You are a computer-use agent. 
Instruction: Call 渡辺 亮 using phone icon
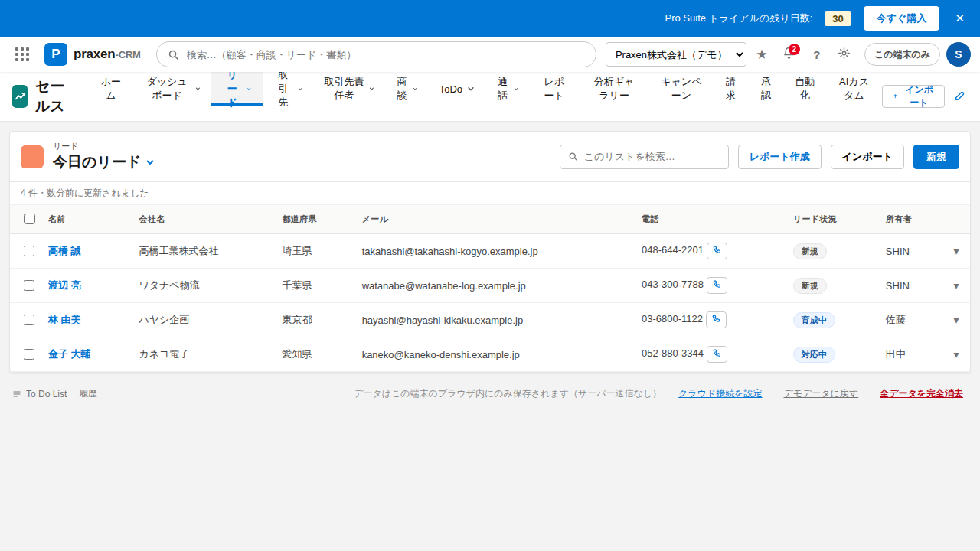click(x=717, y=285)
